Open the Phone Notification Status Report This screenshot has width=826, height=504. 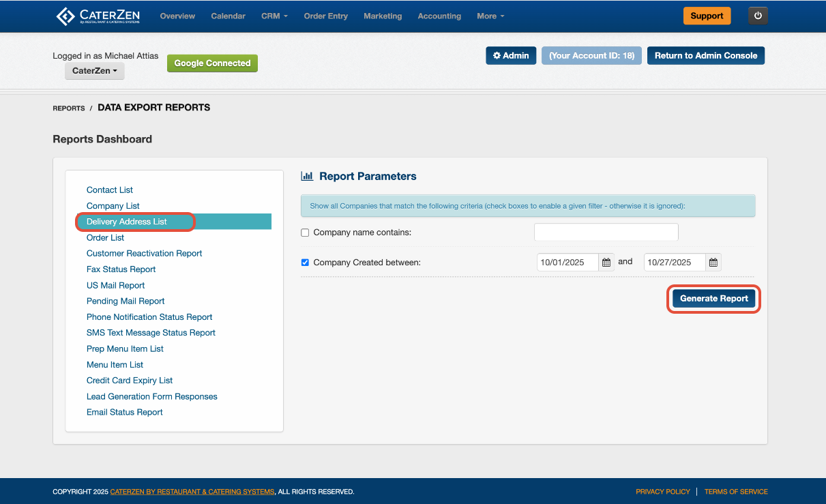tap(149, 317)
